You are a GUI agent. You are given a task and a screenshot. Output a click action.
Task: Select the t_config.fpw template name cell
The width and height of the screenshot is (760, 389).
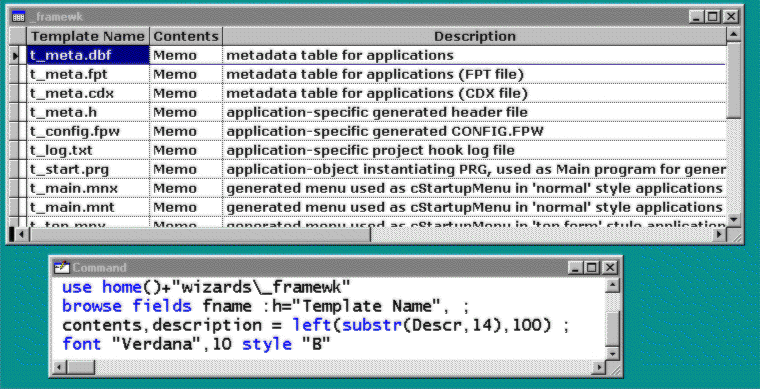coord(88,131)
